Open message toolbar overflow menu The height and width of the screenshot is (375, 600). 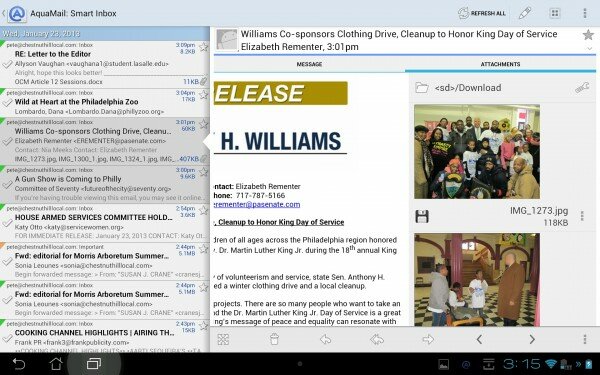click(584, 339)
